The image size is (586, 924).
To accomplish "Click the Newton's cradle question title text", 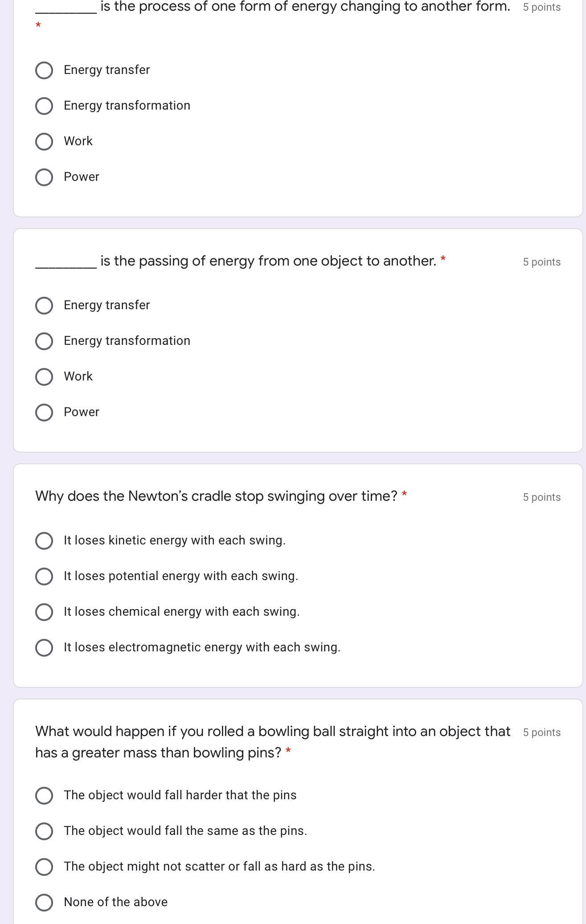I will click(x=216, y=496).
